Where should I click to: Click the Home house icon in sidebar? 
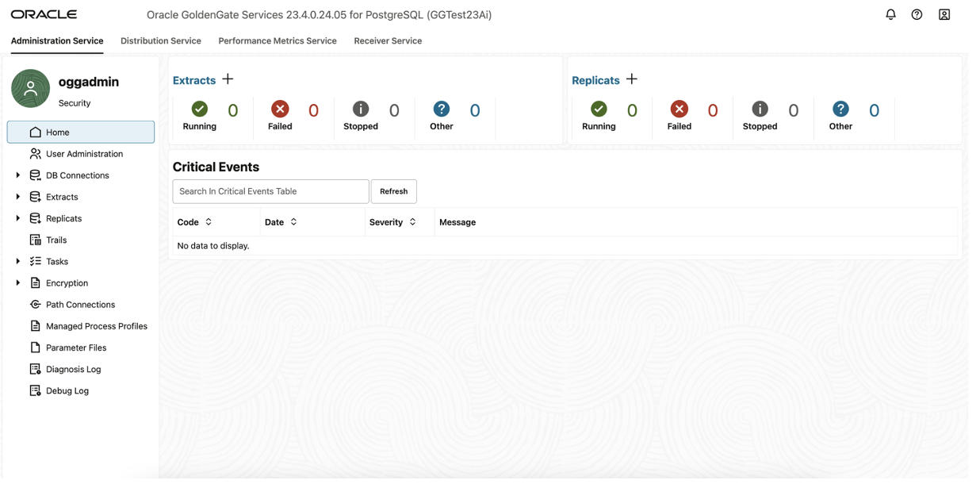coord(35,132)
